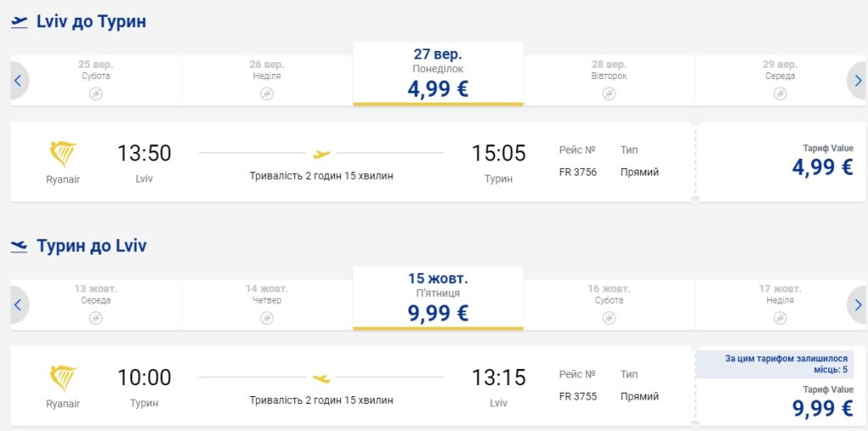The height and width of the screenshot is (431, 868).
Task: Click no-flight icon under 25 вер. Субота
Action: [96, 93]
